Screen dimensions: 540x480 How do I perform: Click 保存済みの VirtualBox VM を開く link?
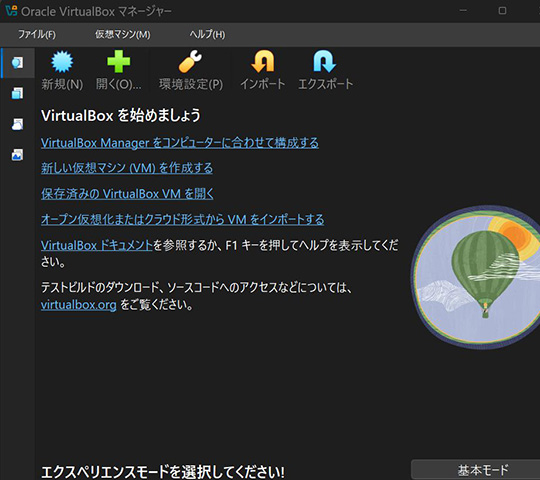[127, 194]
